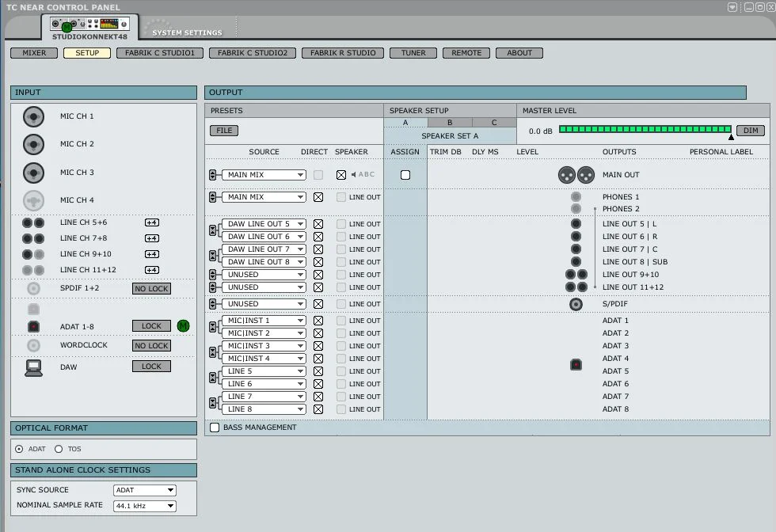Click the DIM button
The width and height of the screenshot is (776, 532).
[751, 131]
